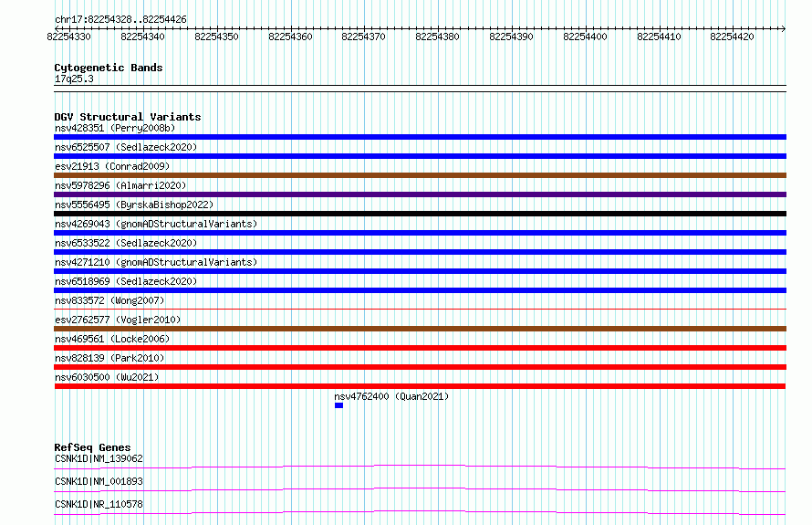The height and width of the screenshot is (525, 812).
Task: Open the CSNK1D|NR_110578 transcript label
Action: tap(99, 504)
